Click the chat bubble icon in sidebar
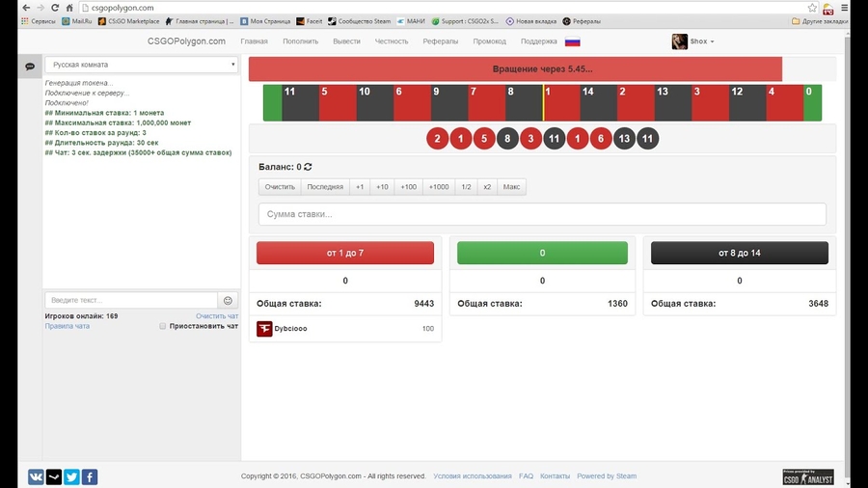The height and width of the screenshot is (488, 868). coord(30,67)
